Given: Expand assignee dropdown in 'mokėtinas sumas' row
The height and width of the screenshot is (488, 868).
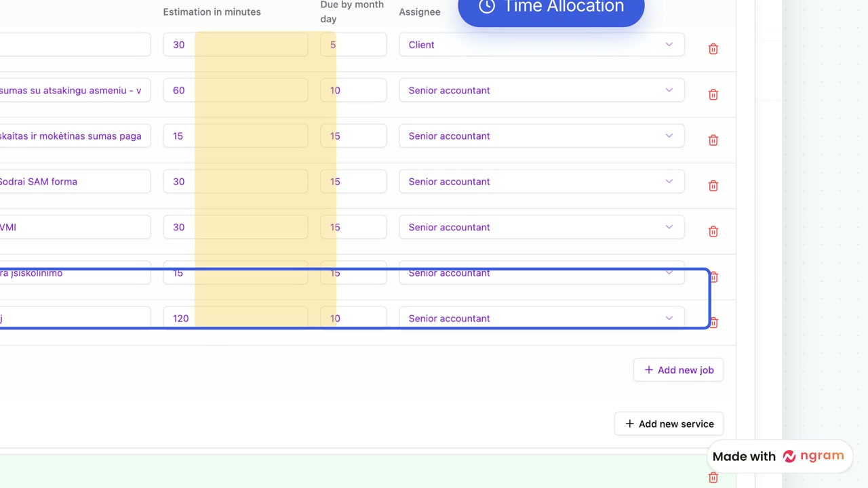Looking at the screenshot, I should (542, 136).
